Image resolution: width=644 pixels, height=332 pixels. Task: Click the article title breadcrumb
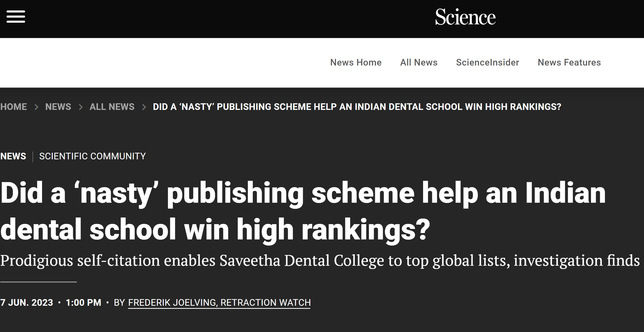(x=357, y=107)
